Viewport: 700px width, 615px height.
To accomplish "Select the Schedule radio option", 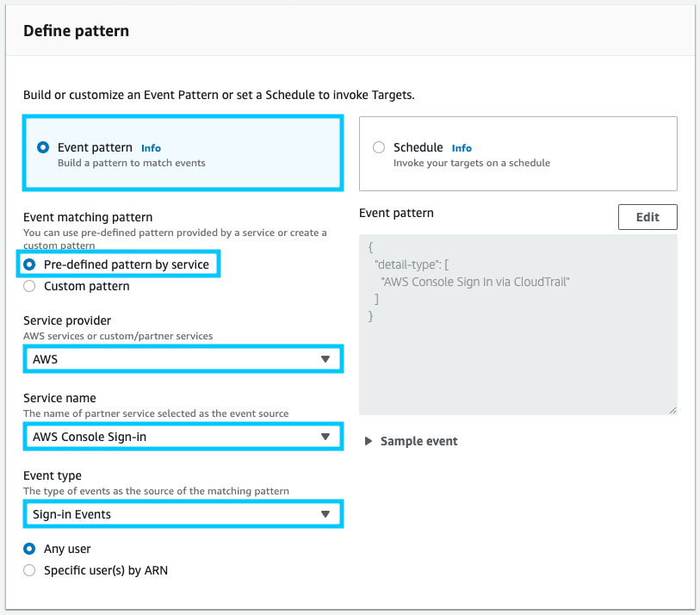I will (x=379, y=147).
